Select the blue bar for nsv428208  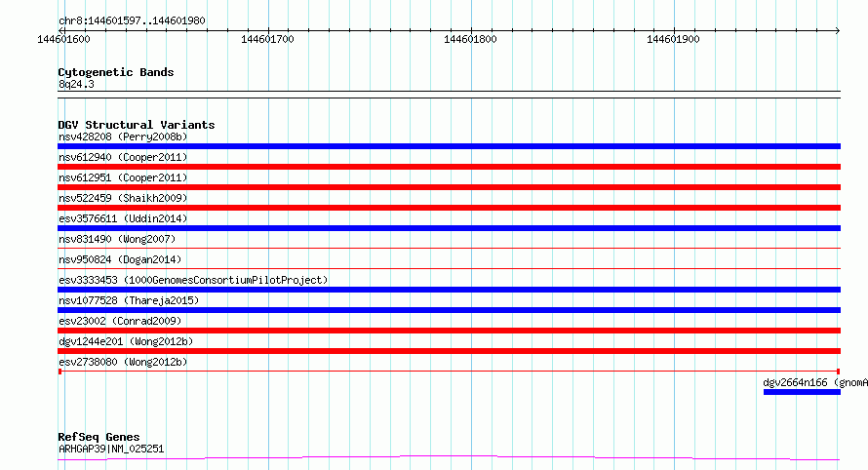point(449,146)
